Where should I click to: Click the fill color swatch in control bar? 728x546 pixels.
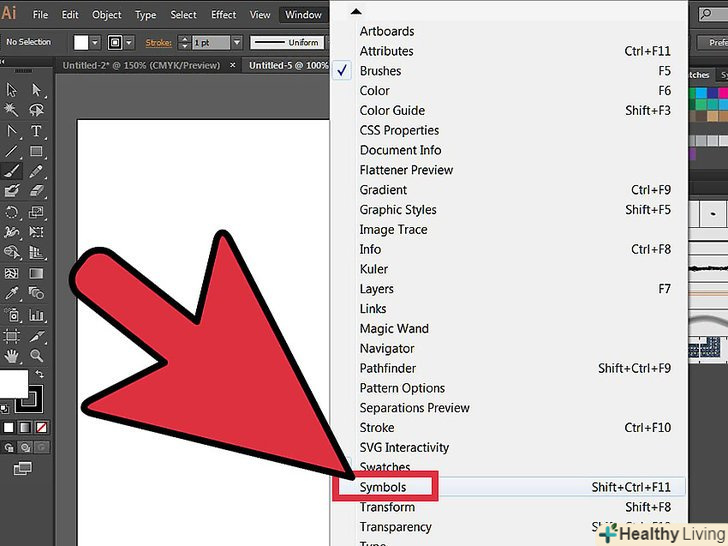click(81, 43)
